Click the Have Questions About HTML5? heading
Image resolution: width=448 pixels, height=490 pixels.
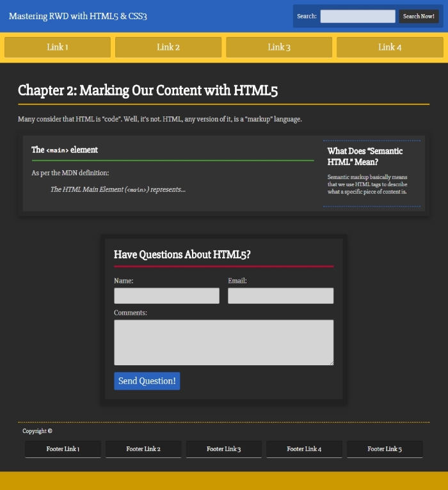pyautogui.click(x=182, y=255)
